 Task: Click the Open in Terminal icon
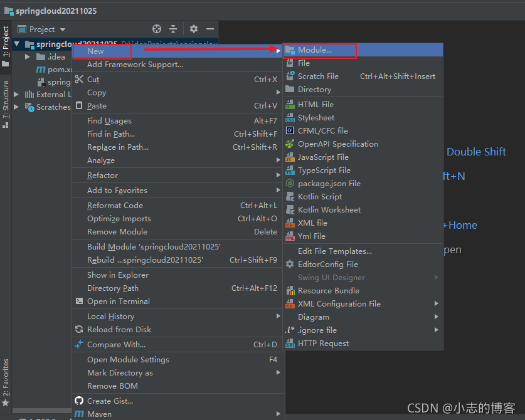point(80,301)
